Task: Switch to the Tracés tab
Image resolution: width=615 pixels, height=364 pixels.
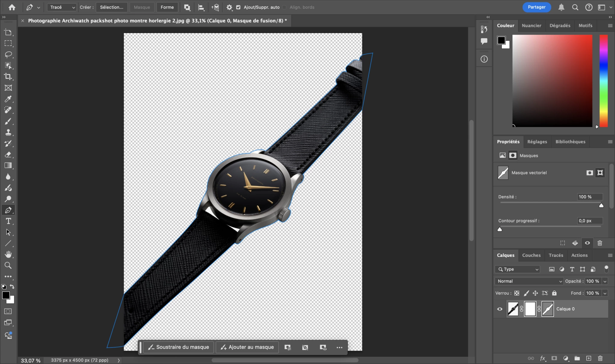Action: coord(556,255)
